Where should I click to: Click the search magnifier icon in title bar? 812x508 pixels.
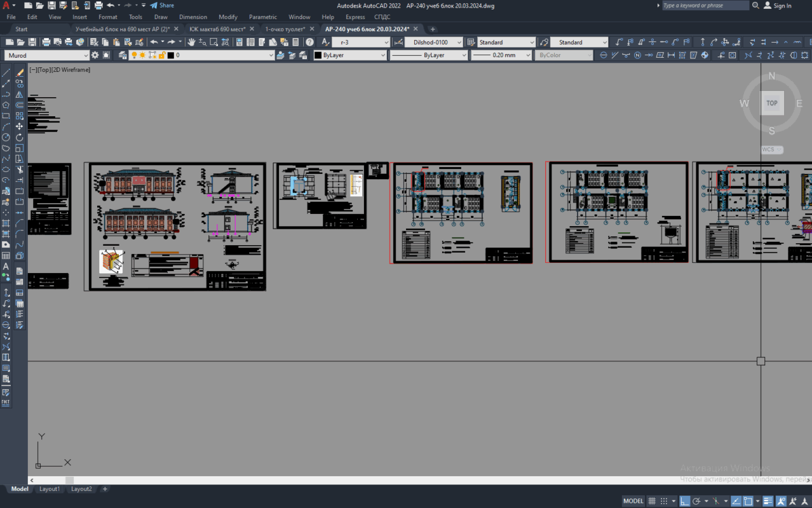[755, 5]
